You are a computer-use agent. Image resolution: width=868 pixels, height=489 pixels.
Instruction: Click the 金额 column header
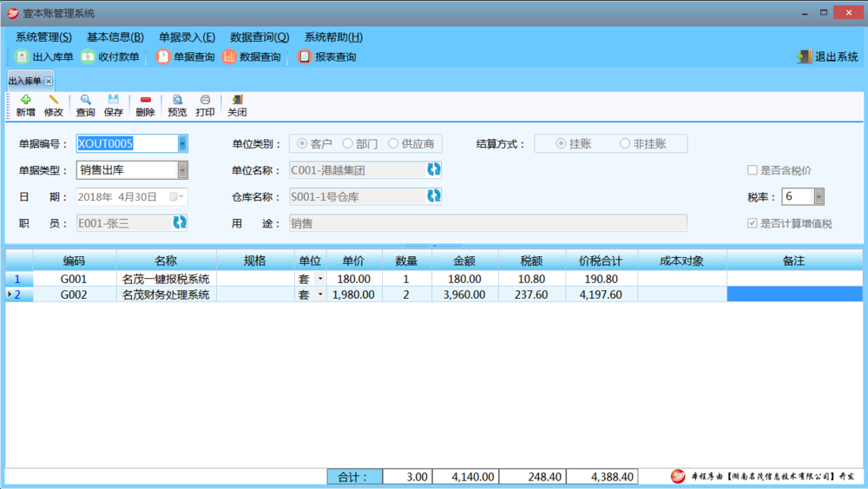pos(465,261)
